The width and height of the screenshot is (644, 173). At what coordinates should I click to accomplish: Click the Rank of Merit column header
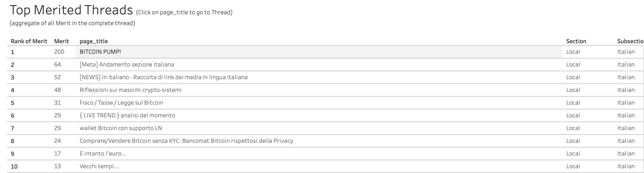coord(29,41)
